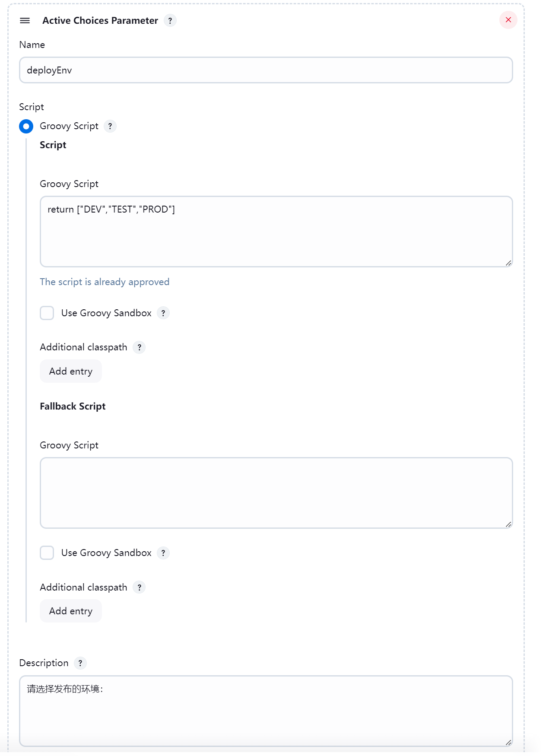Viewport: 549px width, 756px height.
Task: Click Add entry under Fallback Script classpath
Action: pos(71,611)
